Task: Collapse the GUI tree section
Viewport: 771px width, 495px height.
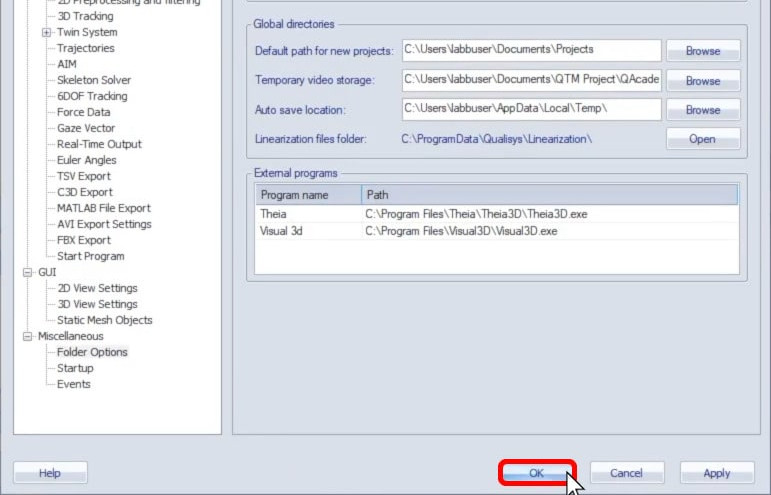Action: [28, 272]
